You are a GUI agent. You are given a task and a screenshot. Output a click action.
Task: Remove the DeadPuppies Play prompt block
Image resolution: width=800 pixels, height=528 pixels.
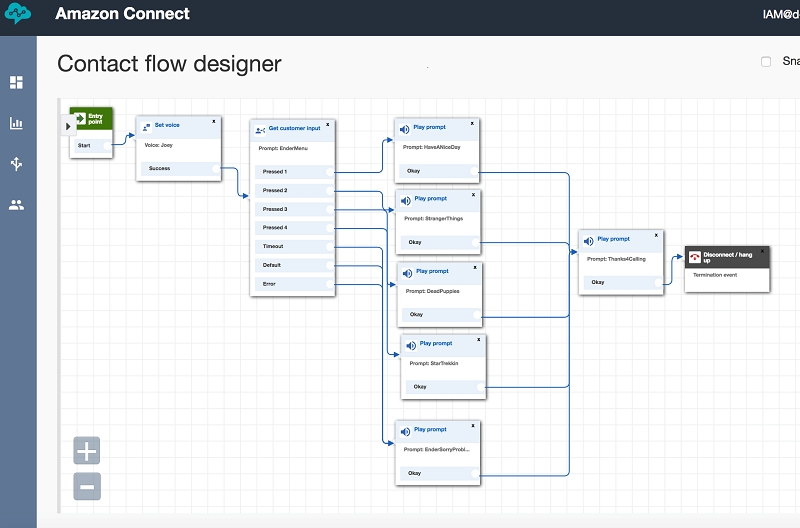click(475, 267)
